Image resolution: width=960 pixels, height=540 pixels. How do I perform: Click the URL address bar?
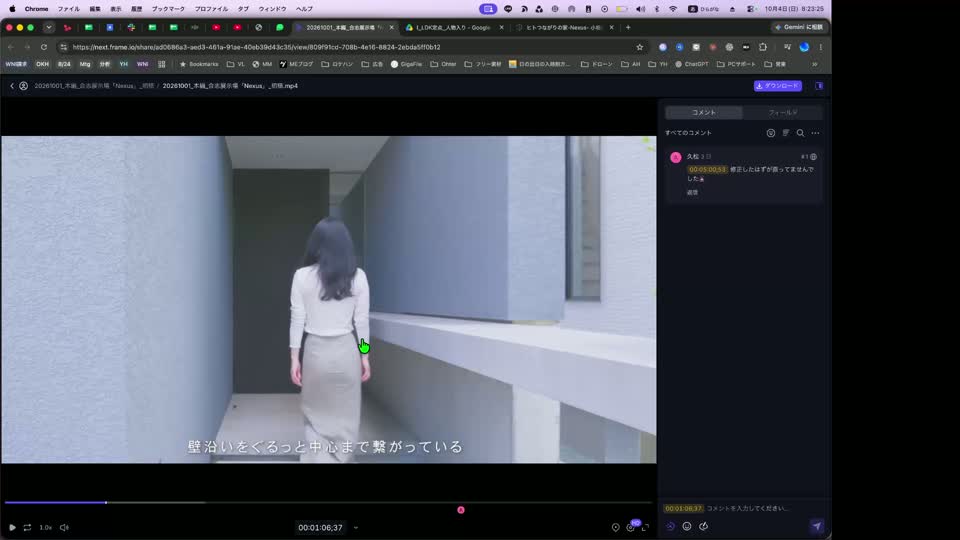click(x=349, y=47)
